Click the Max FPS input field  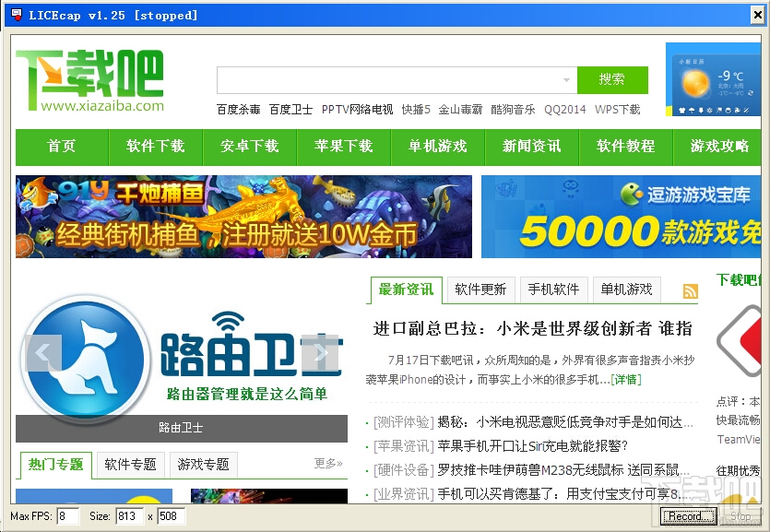pos(67,516)
